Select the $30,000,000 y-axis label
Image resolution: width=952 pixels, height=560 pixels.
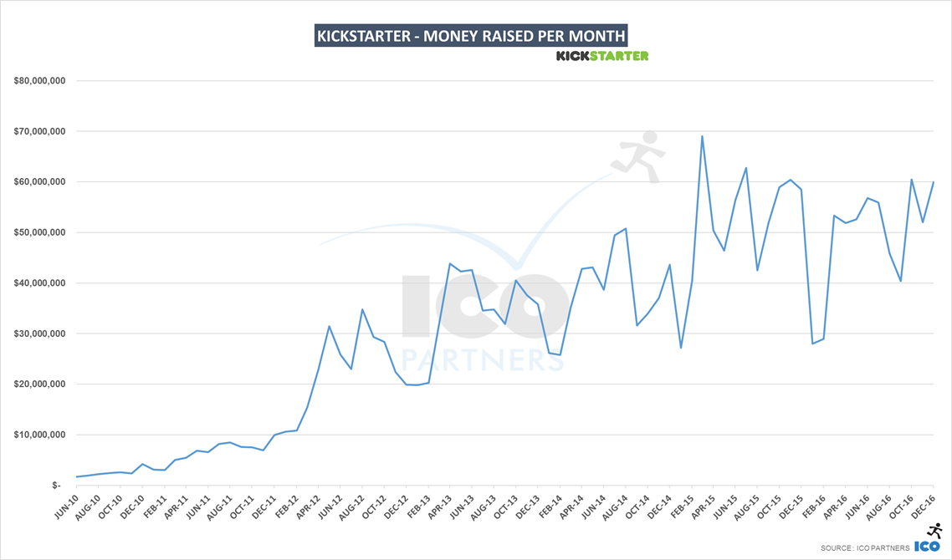pyautogui.click(x=43, y=333)
